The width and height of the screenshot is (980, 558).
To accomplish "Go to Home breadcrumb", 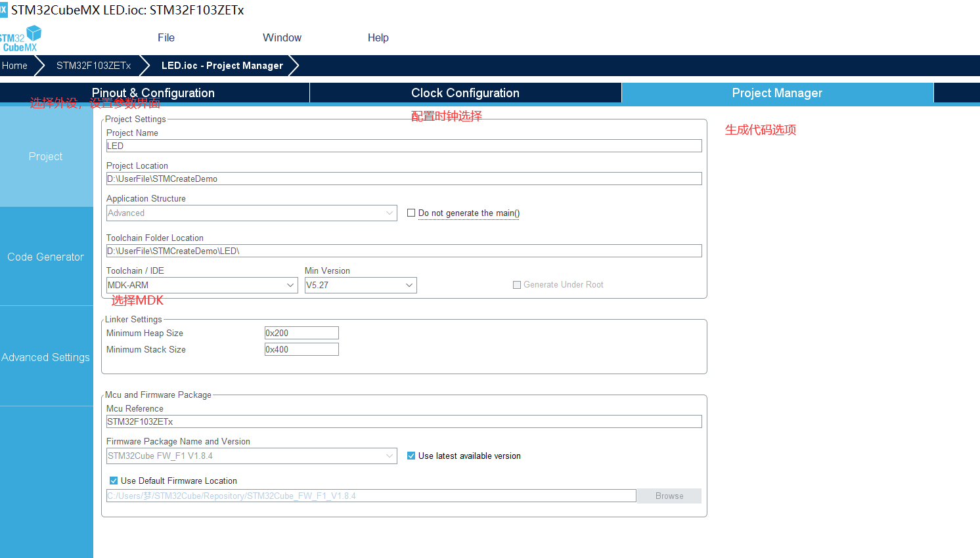I will pos(14,66).
